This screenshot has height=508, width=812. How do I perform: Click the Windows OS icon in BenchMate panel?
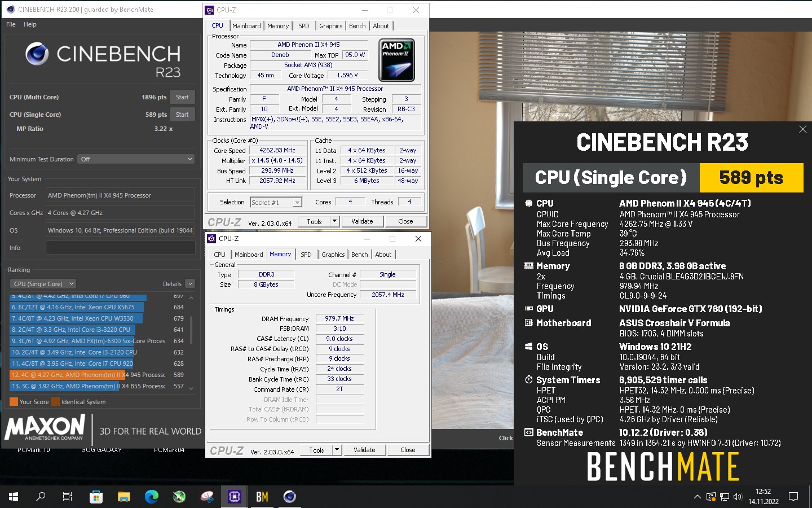[528, 347]
